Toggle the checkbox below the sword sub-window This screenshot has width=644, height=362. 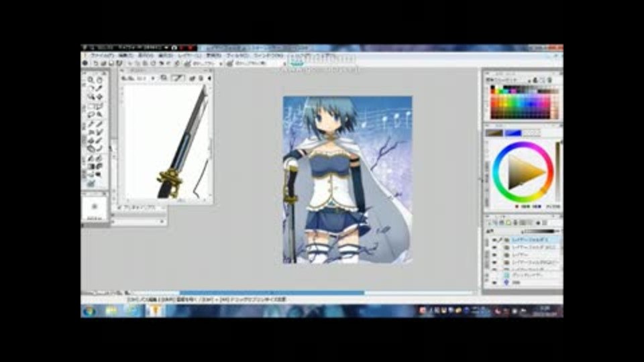tap(119, 208)
